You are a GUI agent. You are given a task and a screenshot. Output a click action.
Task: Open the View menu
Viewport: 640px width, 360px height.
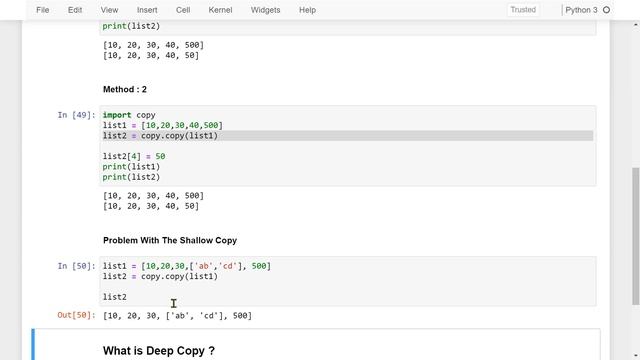(109, 10)
